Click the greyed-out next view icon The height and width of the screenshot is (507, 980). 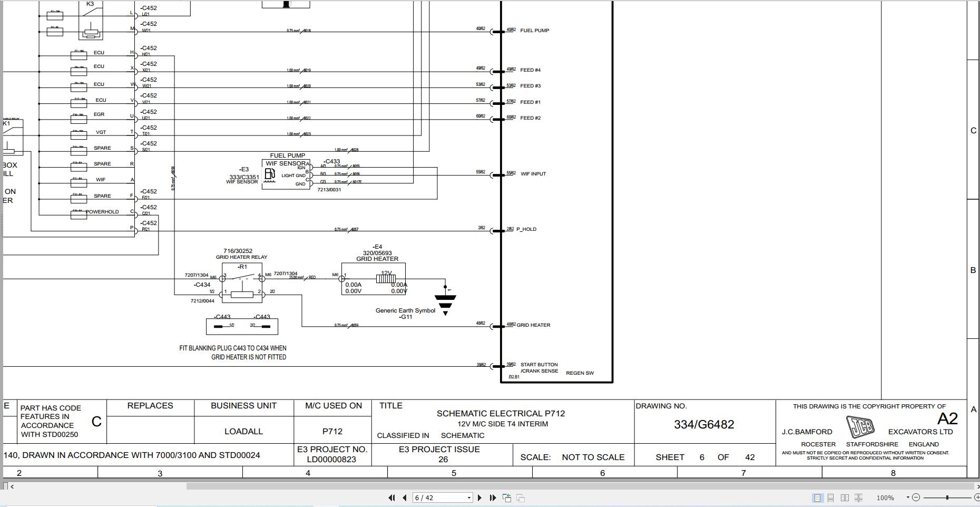click(520, 498)
